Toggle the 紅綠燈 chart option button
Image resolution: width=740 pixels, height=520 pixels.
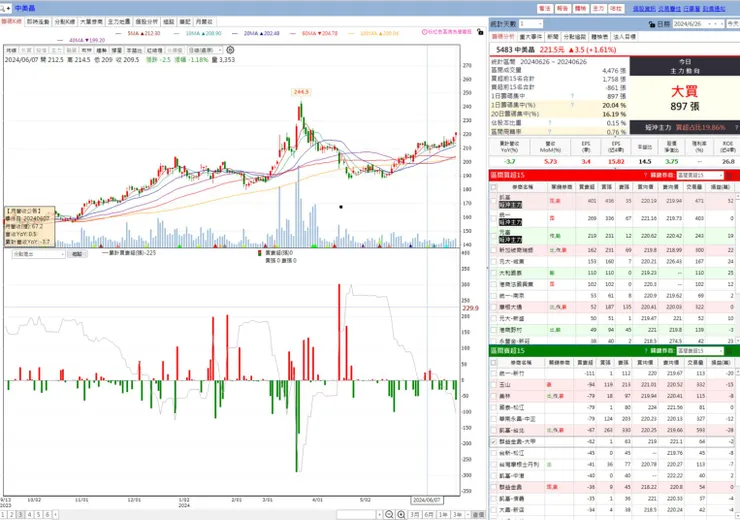[x=154, y=50]
